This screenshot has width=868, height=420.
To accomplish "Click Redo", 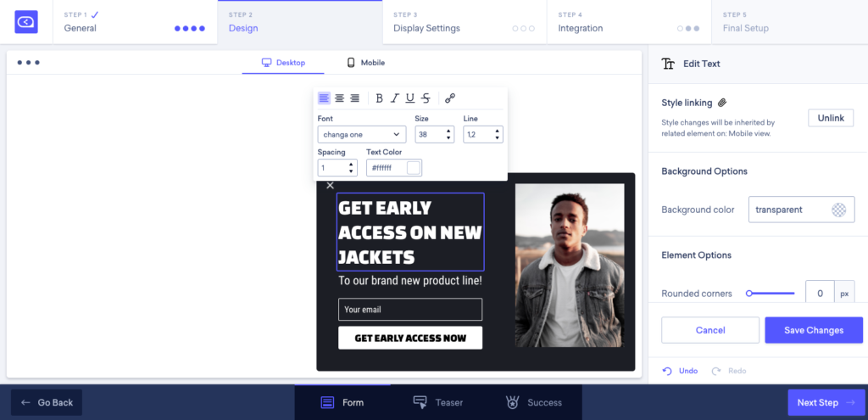I will click(729, 371).
